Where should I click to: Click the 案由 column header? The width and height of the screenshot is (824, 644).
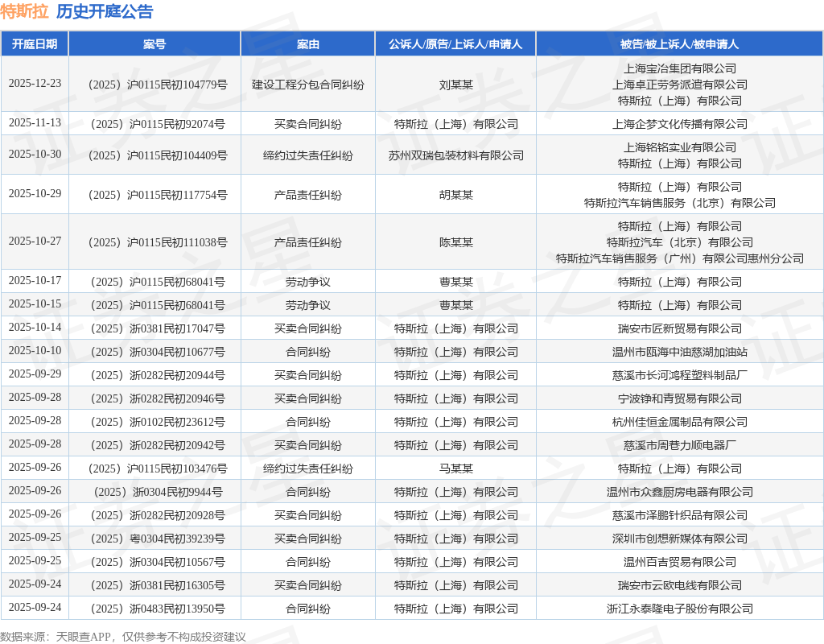tap(308, 44)
